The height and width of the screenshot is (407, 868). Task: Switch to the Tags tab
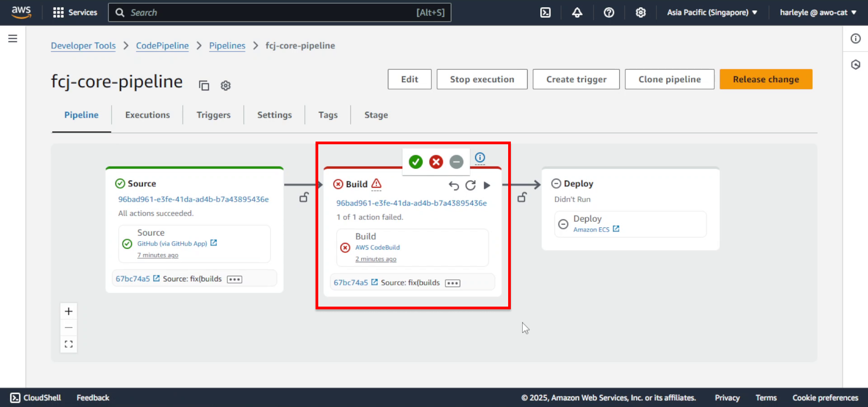(x=328, y=115)
